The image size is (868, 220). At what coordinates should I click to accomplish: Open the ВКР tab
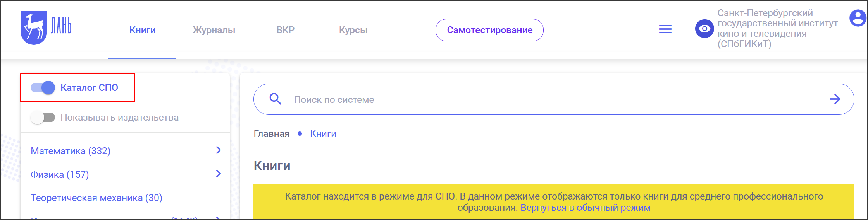(286, 30)
